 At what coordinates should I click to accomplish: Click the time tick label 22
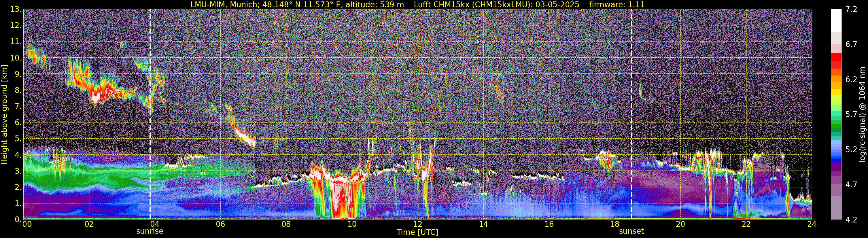coord(746,224)
